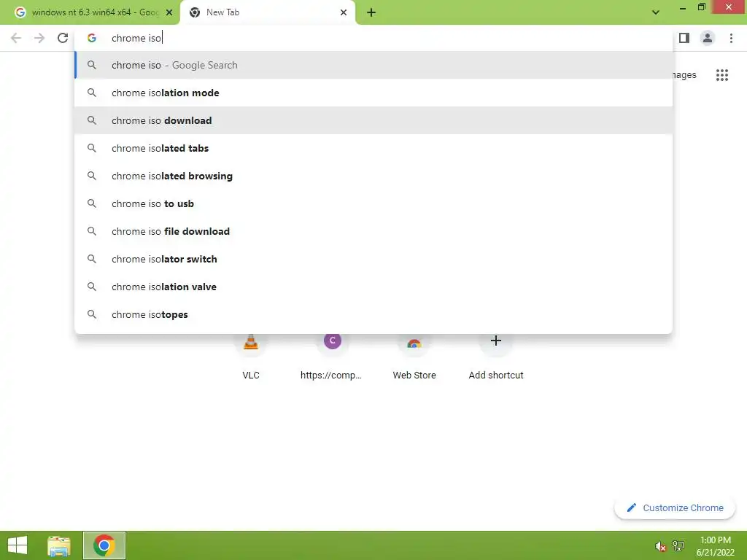Screen dimensions: 747x560
Task: Open a new tab with plus button
Action: [371, 12]
